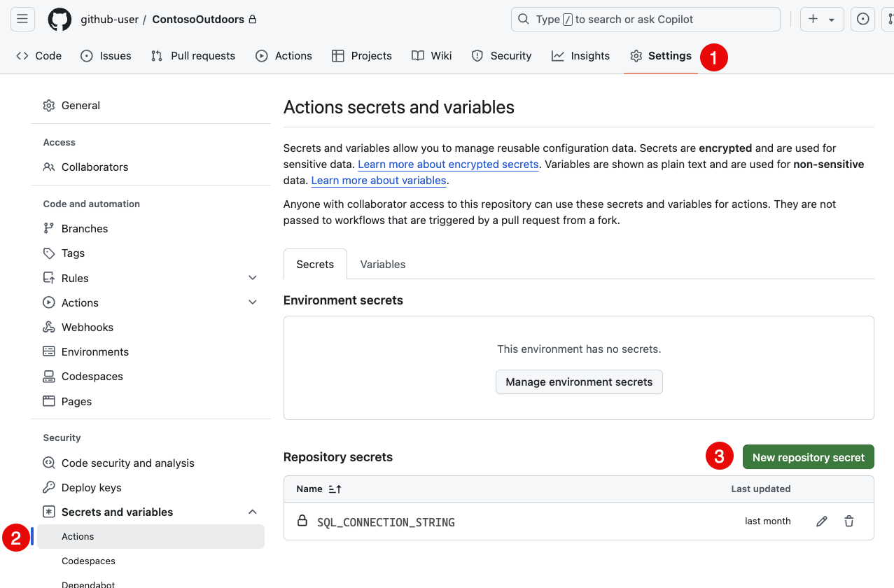Go to the Pages settings
This screenshot has width=894, height=588.
(77, 401)
